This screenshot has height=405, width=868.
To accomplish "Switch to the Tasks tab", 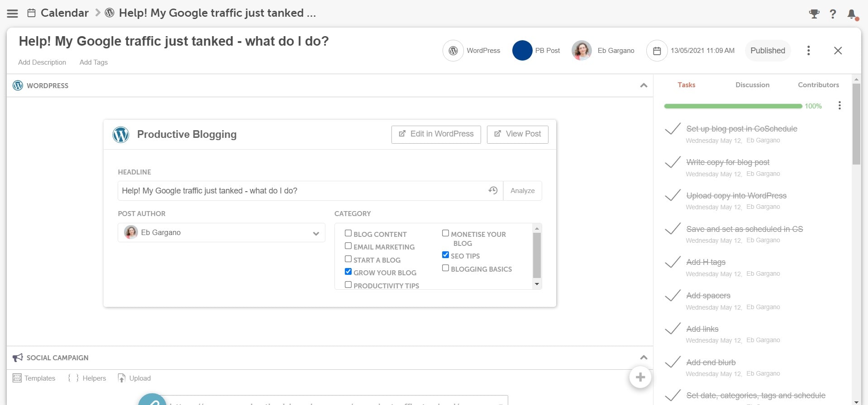I will [x=686, y=85].
